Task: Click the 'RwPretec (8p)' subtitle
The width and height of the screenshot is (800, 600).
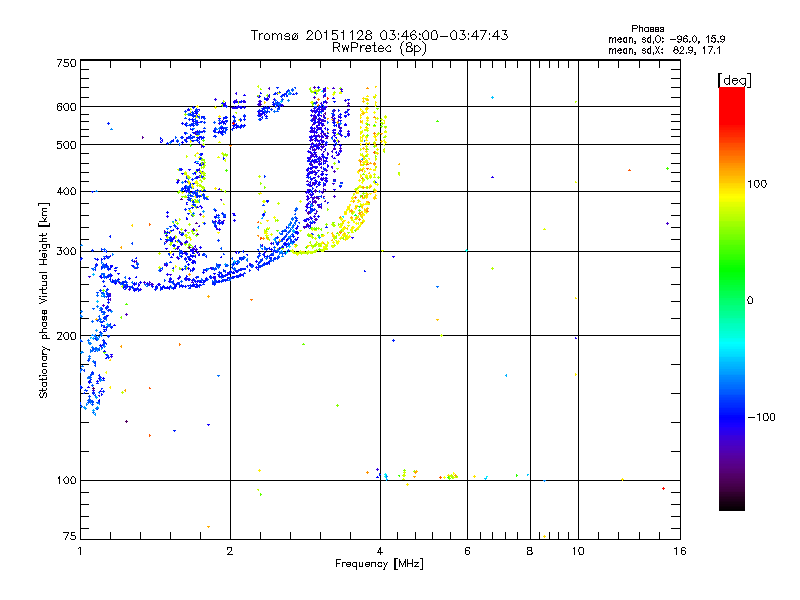Action: [379, 48]
